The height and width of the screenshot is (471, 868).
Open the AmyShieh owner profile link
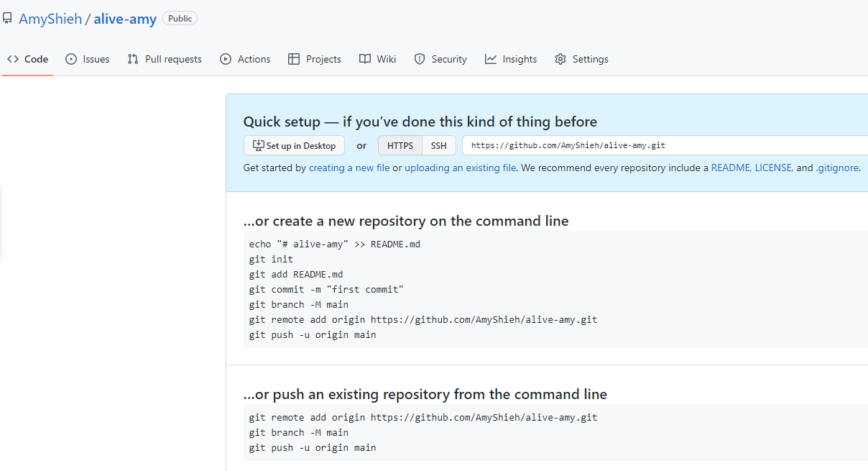[x=50, y=19]
